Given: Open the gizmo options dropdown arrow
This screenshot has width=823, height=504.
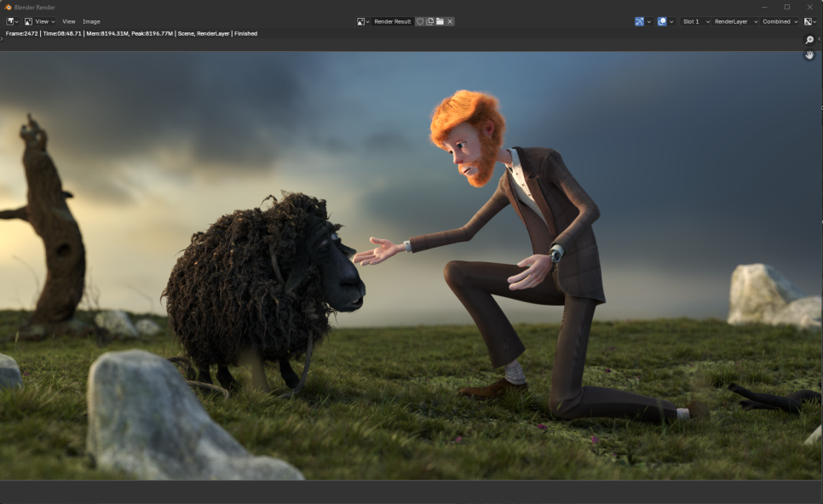Looking at the screenshot, I should point(649,21).
